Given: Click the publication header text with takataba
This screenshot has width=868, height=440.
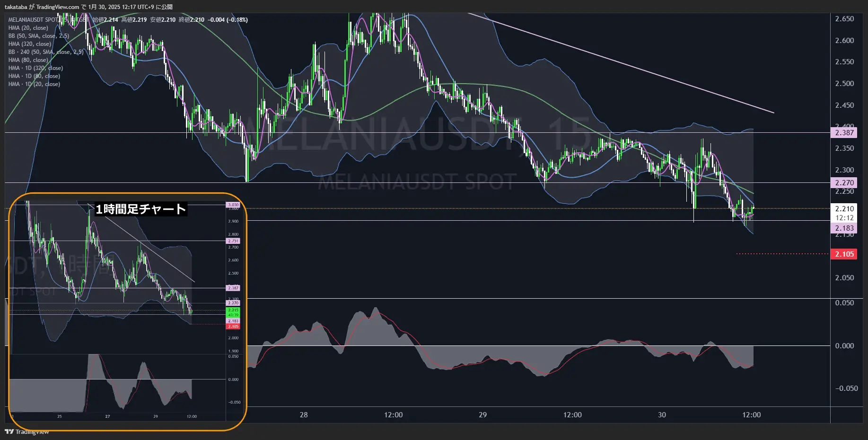Looking at the screenshot, I should point(88,7).
